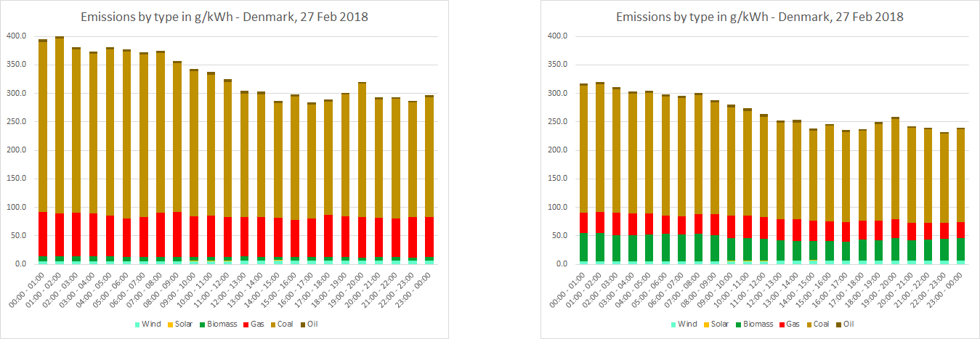The height and width of the screenshot is (339, 980).
Task: Click the 250.0 axis label in left chart
Action: tap(17, 122)
